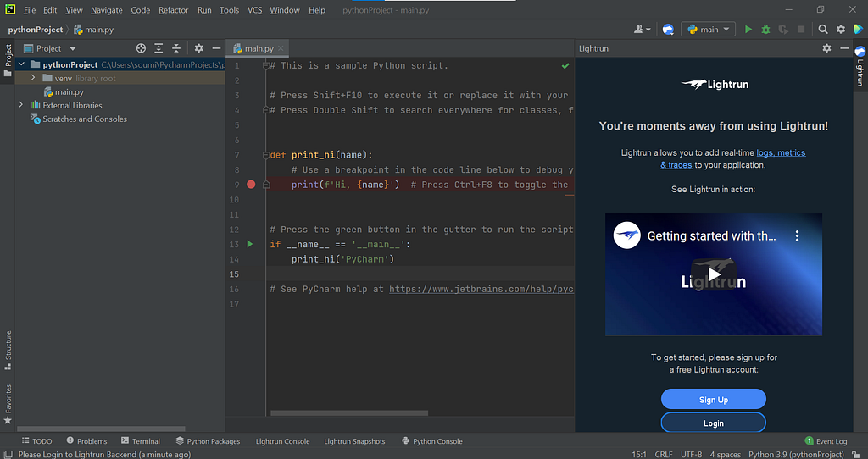Open Project panel options gear
The height and width of the screenshot is (459, 868).
(x=198, y=48)
